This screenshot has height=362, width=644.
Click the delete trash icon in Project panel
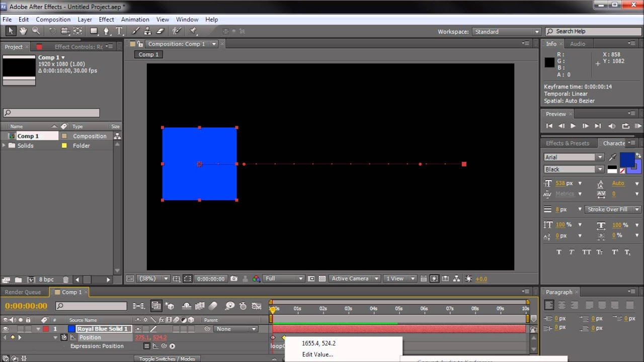pyautogui.click(x=65, y=280)
